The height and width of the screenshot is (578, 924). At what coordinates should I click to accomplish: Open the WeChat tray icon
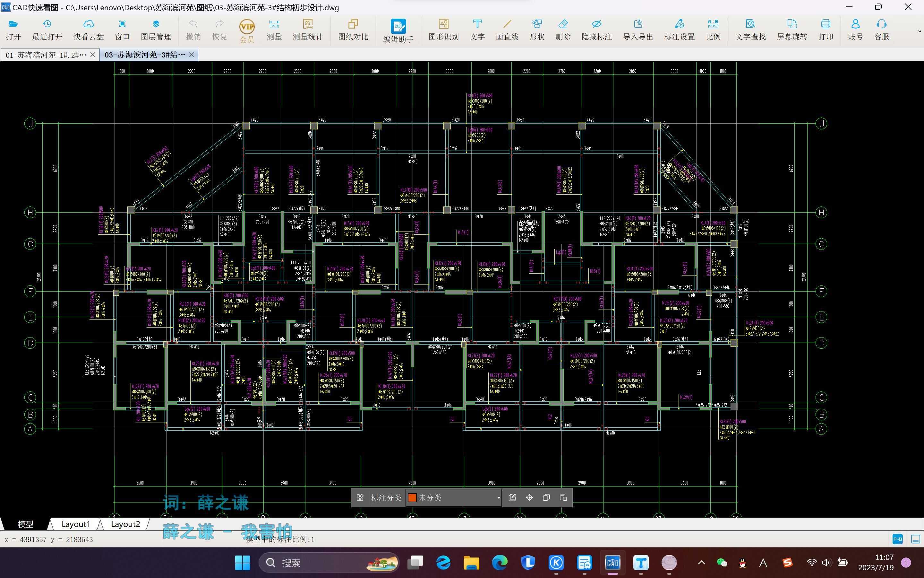pos(722,563)
